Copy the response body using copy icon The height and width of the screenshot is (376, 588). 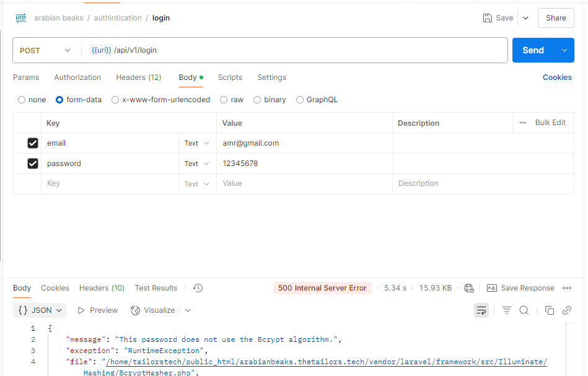549,310
